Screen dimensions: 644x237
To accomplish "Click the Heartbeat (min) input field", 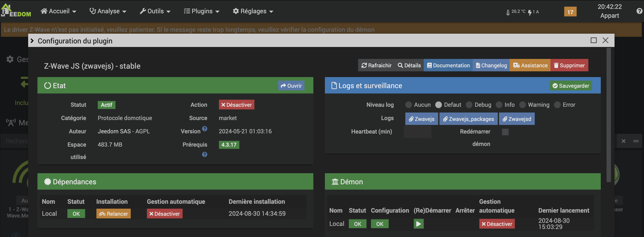I will point(417,132).
